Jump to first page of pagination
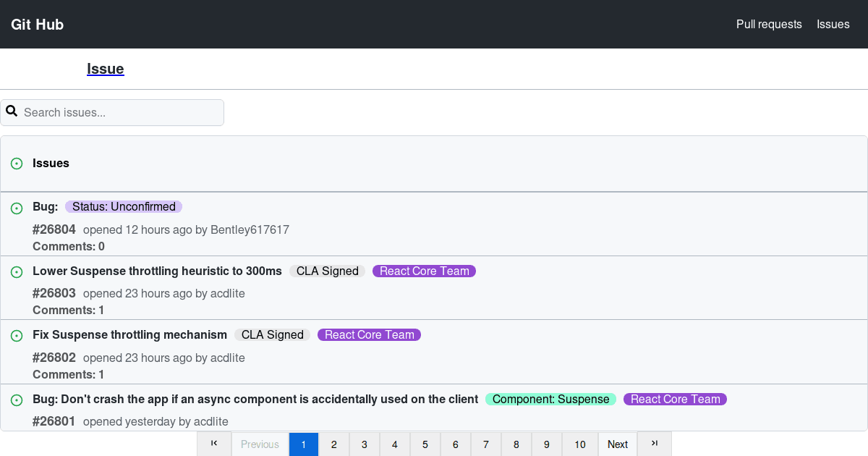 (x=214, y=444)
